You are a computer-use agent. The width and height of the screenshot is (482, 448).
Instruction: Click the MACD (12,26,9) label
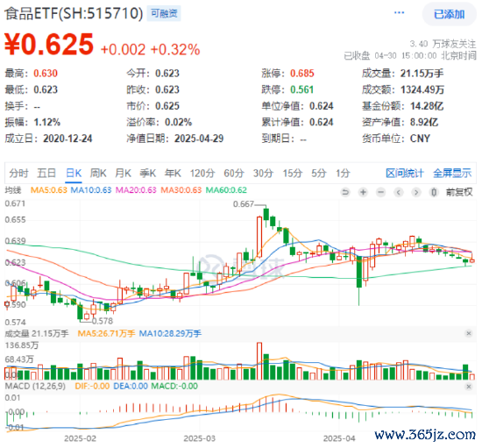[x=35, y=387]
